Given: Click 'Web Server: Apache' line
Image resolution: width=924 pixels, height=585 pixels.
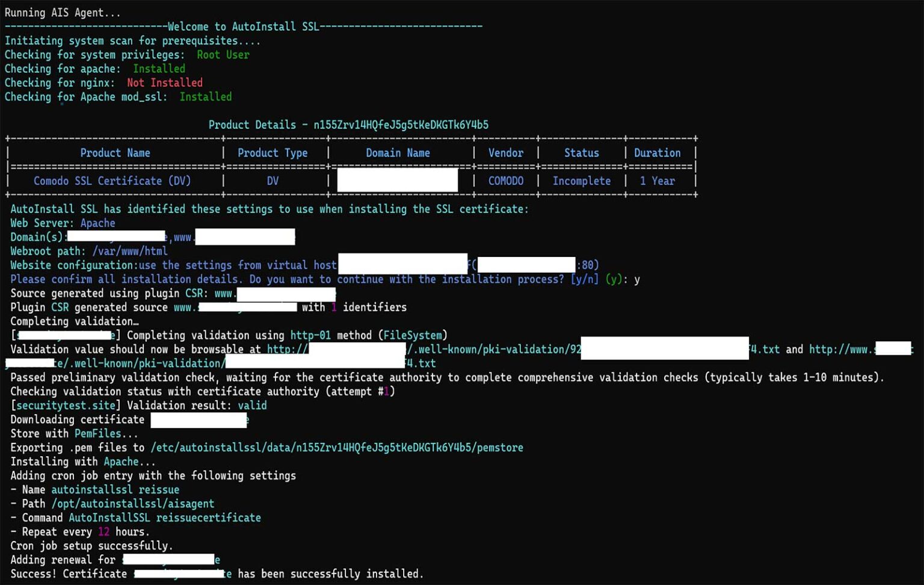Looking at the screenshot, I should point(63,223).
